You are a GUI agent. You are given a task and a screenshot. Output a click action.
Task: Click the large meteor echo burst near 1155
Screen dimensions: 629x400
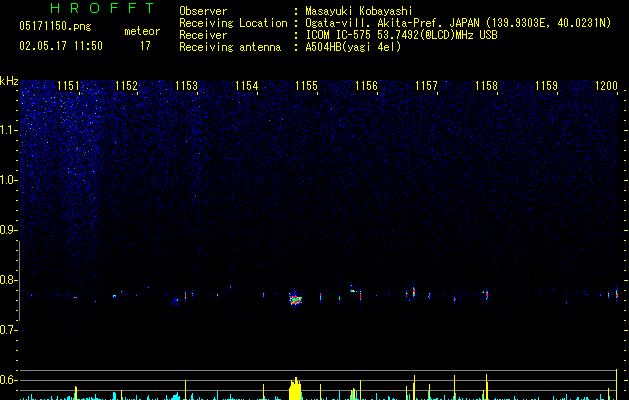(x=296, y=299)
